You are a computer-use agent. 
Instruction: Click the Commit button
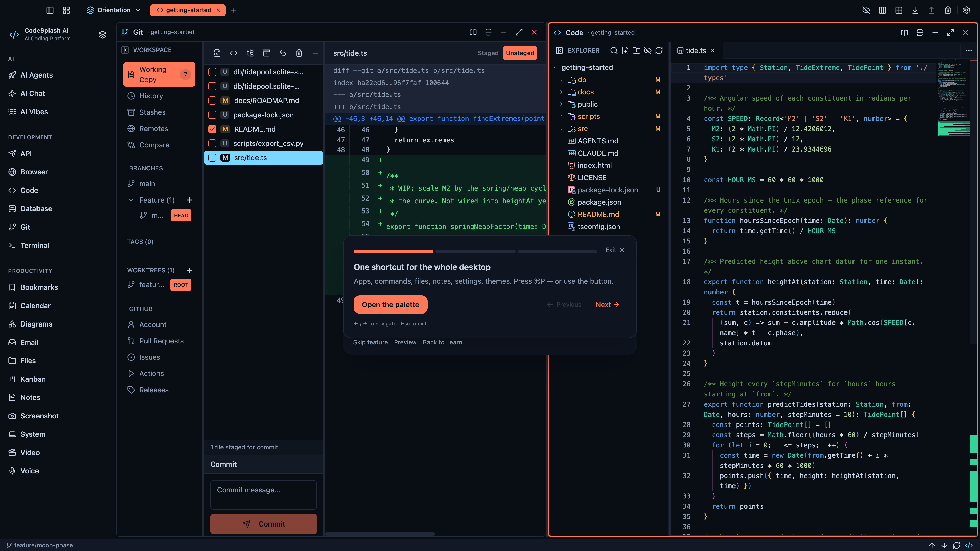click(x=263, y=524)
